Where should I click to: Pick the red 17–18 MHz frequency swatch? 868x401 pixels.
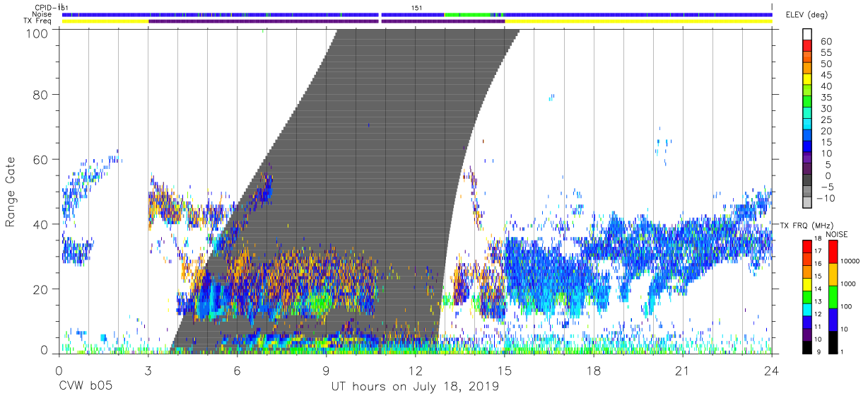coord(807,247)
